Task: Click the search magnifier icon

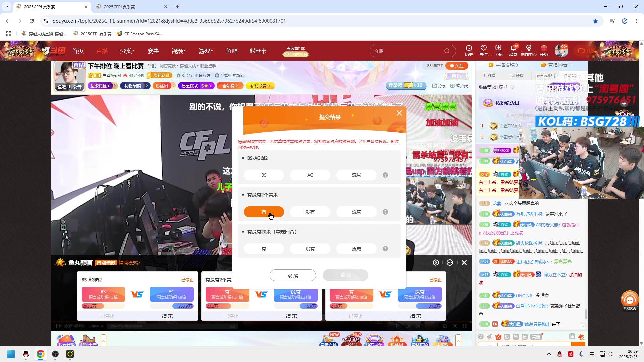Action: 447,51
